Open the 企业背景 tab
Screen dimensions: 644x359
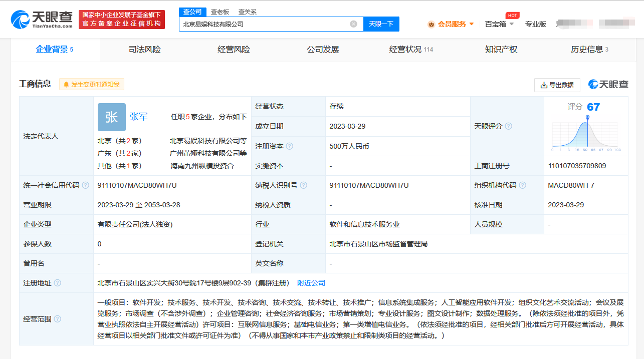pos(55,50)
